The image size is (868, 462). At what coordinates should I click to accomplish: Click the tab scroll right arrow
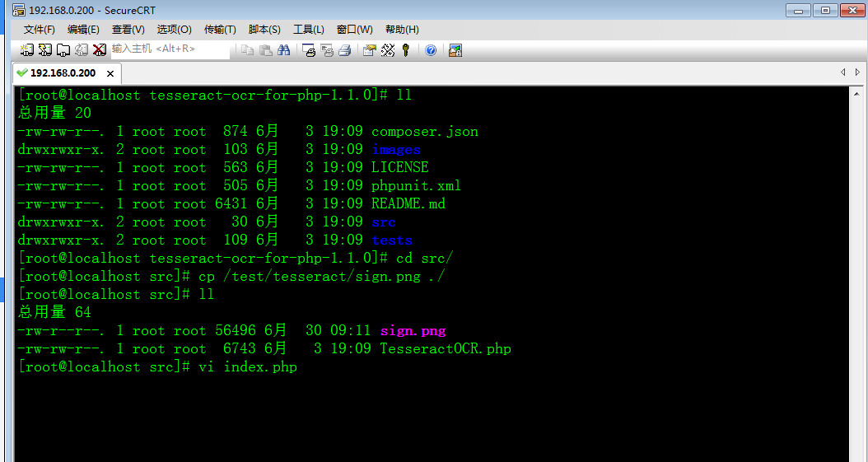[x=857, y=72]
